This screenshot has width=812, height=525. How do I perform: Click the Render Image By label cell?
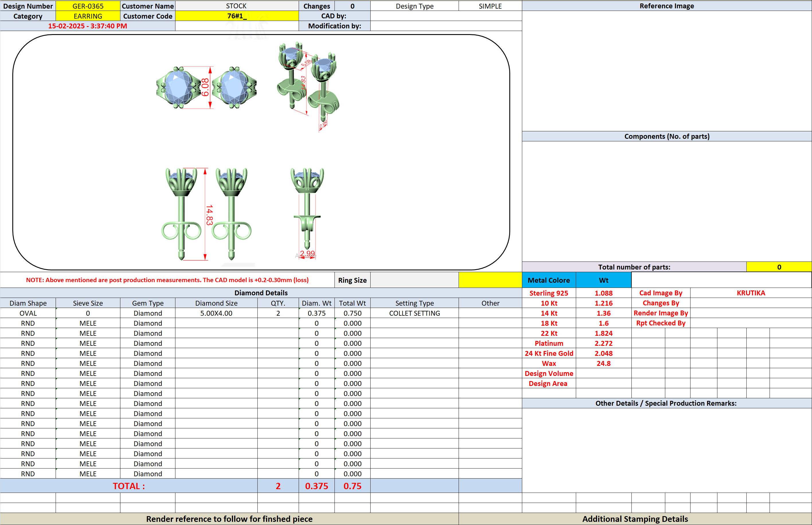(661, 313)
